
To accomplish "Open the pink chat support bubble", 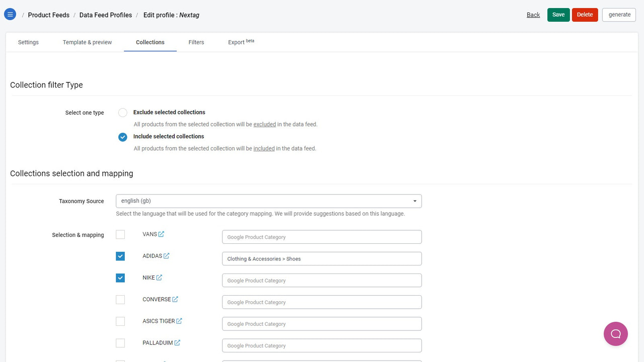I will (x=616, y=334).
